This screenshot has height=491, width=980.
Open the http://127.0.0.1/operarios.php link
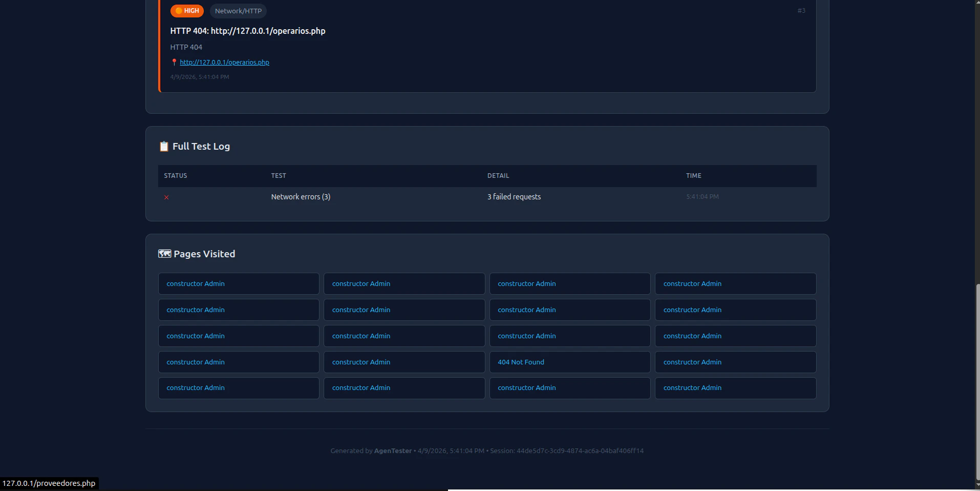click(x=224, y=62)
